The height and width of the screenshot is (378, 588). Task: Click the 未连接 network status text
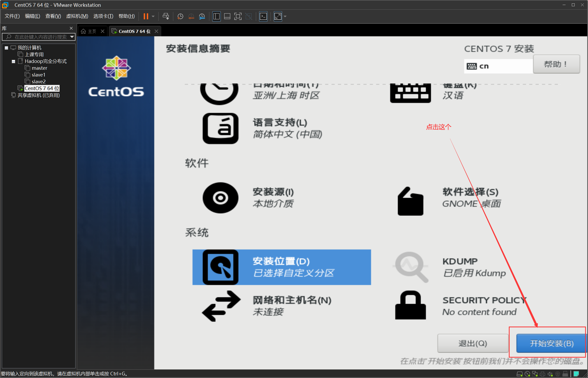tap(268, 312)
